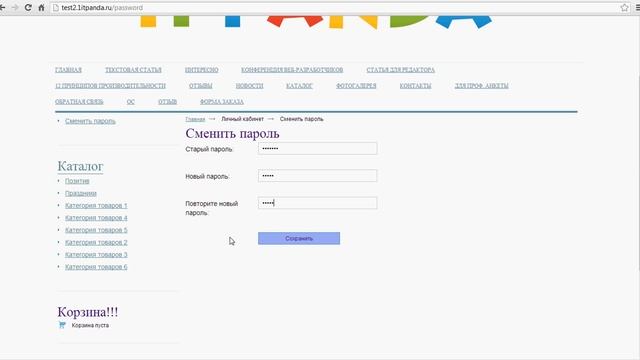Click the Корзина!!! heading
The image size is (640, 360).
point(88,312)
